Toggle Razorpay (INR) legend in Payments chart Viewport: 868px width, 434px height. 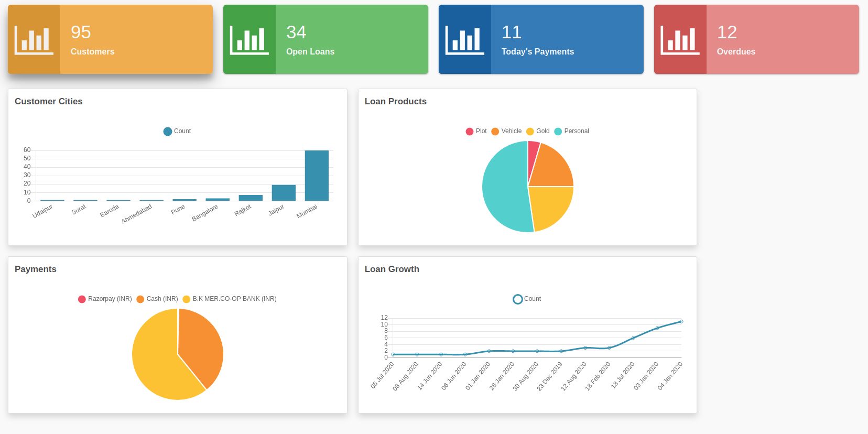click(105, 299)
